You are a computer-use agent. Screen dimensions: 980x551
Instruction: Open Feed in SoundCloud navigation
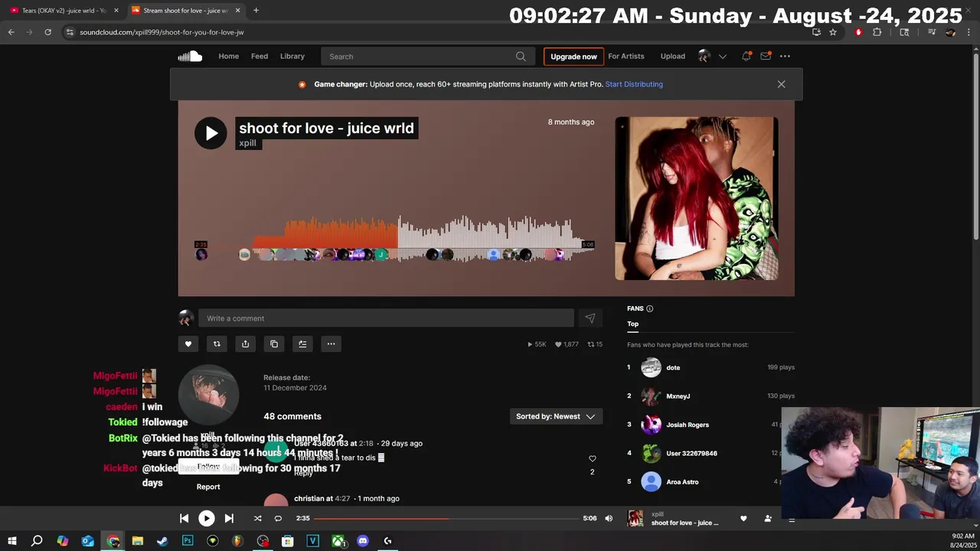point(260,56)
